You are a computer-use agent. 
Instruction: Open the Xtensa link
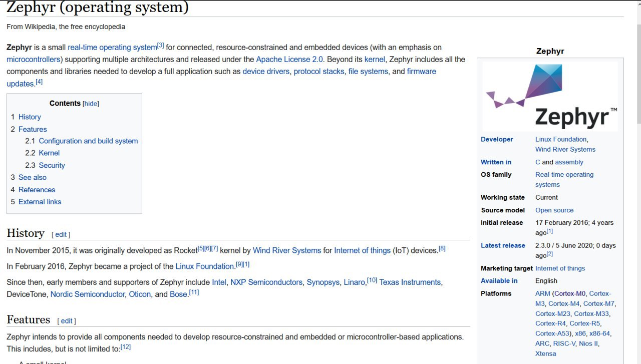tap(545, 353)
